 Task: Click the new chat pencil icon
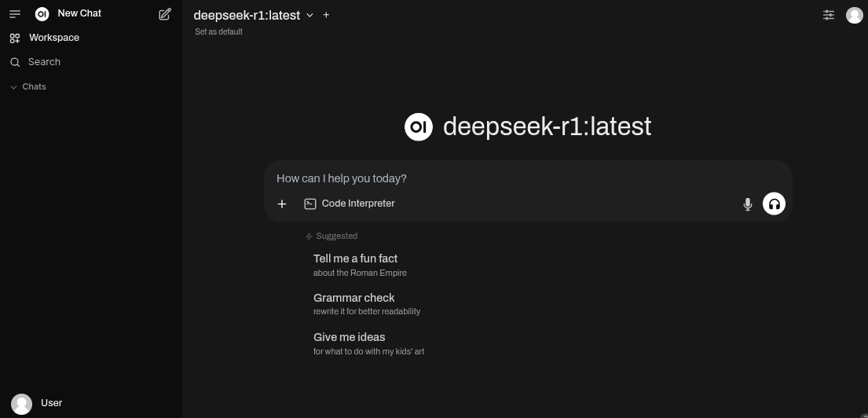(165, 14)
